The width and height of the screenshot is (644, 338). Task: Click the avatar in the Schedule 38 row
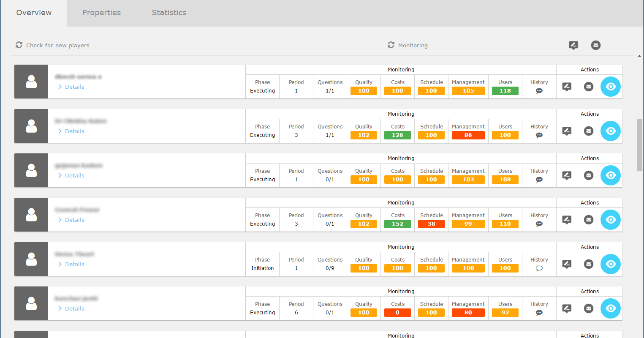click(31, 215)
